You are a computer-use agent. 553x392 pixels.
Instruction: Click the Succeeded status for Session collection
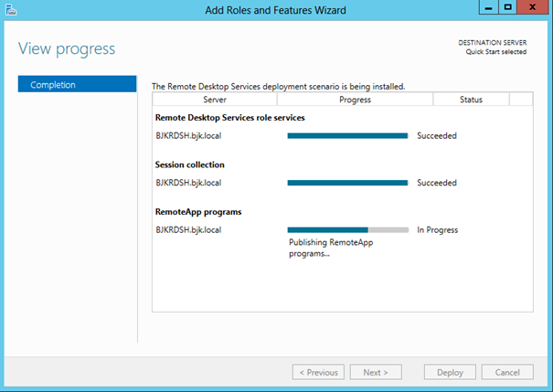[x=437, y=183]
